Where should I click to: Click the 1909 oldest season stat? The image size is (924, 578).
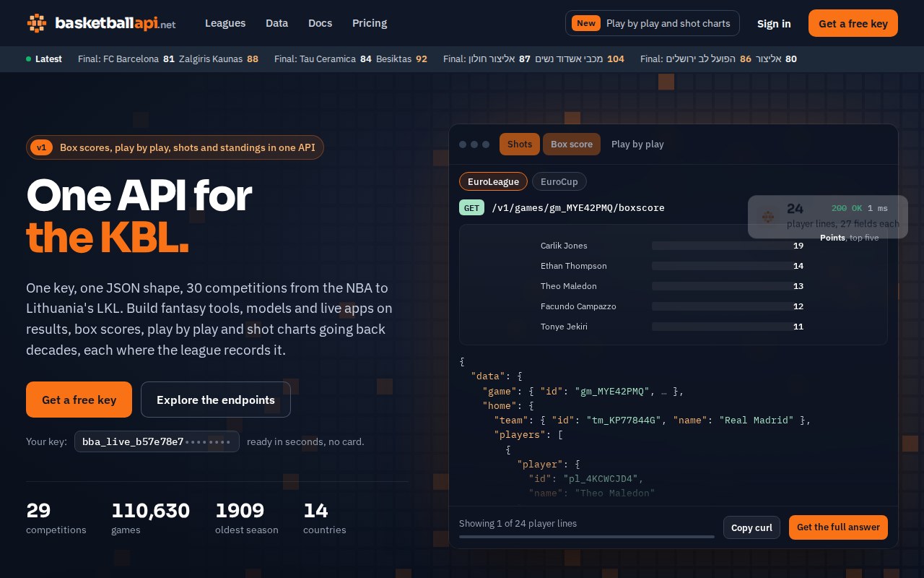click(x=247, y=518)
